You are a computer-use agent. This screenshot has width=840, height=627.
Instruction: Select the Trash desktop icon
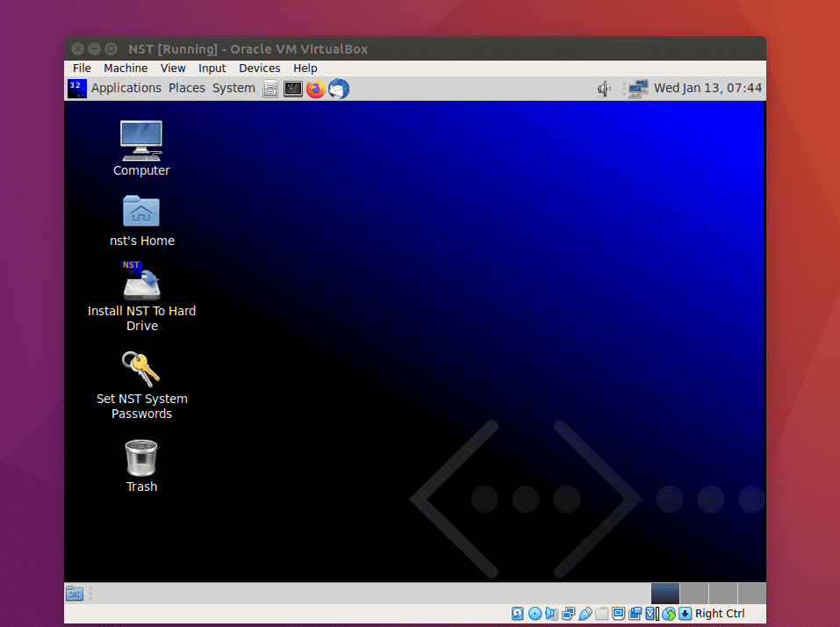(141, 466)
